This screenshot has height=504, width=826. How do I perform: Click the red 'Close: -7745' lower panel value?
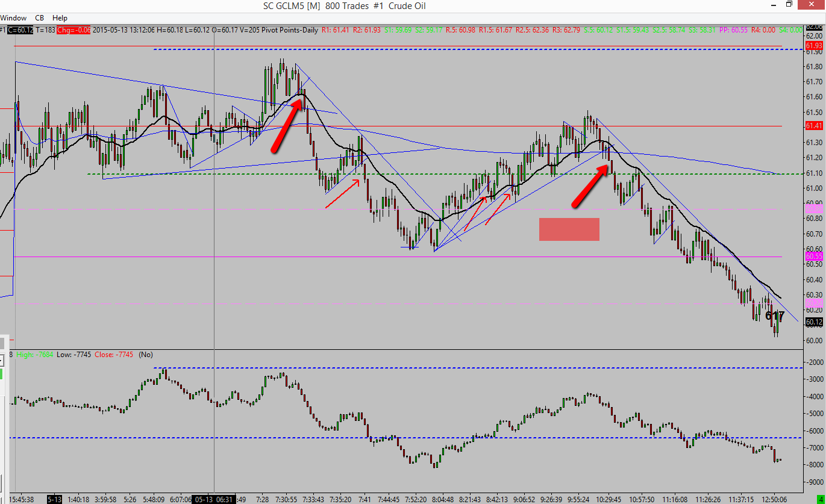(114, 355)
